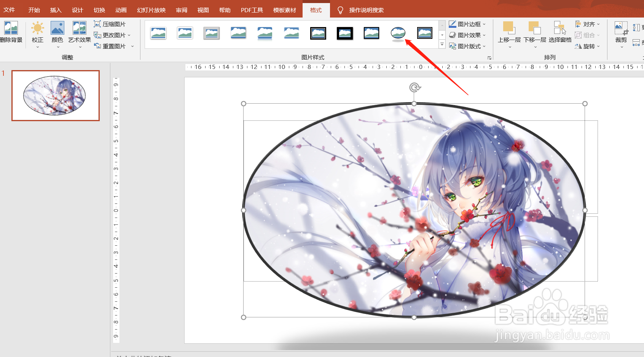Expand the picture styles gallery More arrow
The height and width of the screenshot is (357, 644).
(x=442, y=45)
